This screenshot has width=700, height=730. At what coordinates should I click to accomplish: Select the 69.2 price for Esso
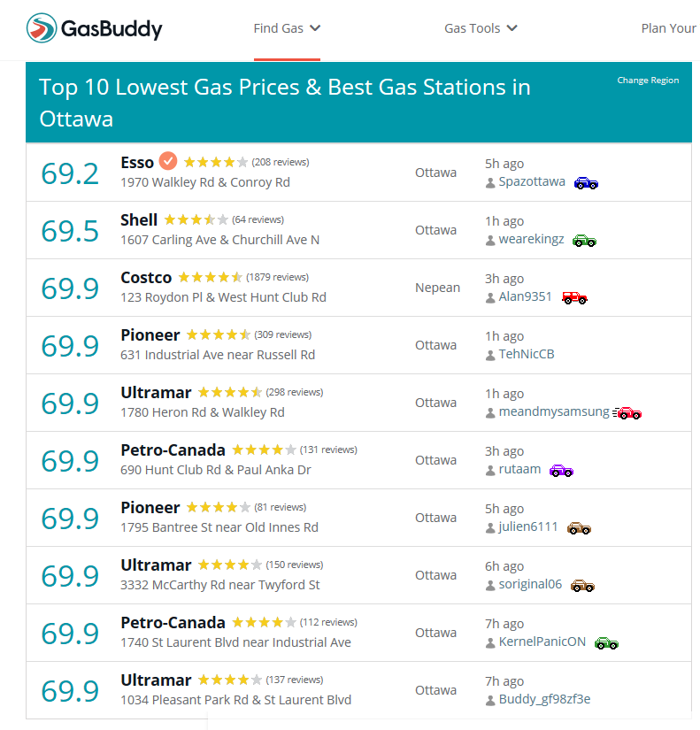coord(70,173)
